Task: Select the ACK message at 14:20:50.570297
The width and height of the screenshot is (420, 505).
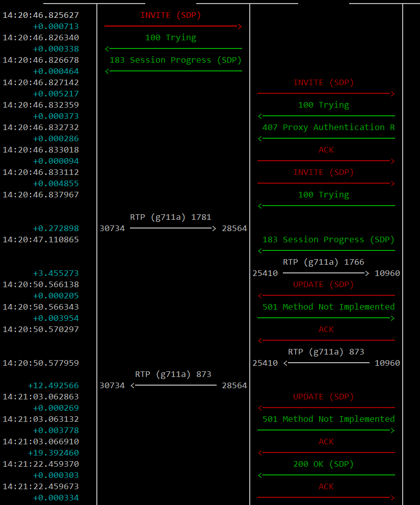Action: click(x=326, y=330)
